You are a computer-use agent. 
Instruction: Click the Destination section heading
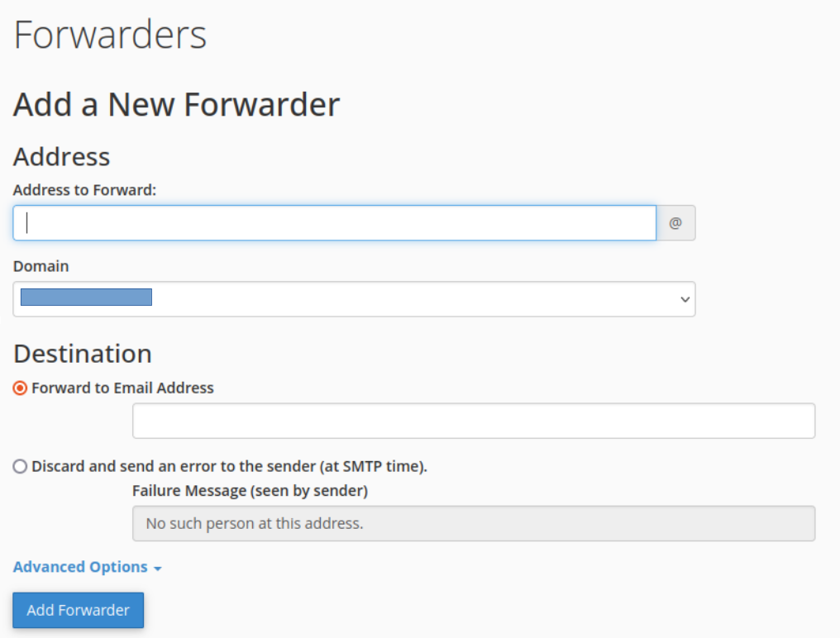tap(83, 354)
